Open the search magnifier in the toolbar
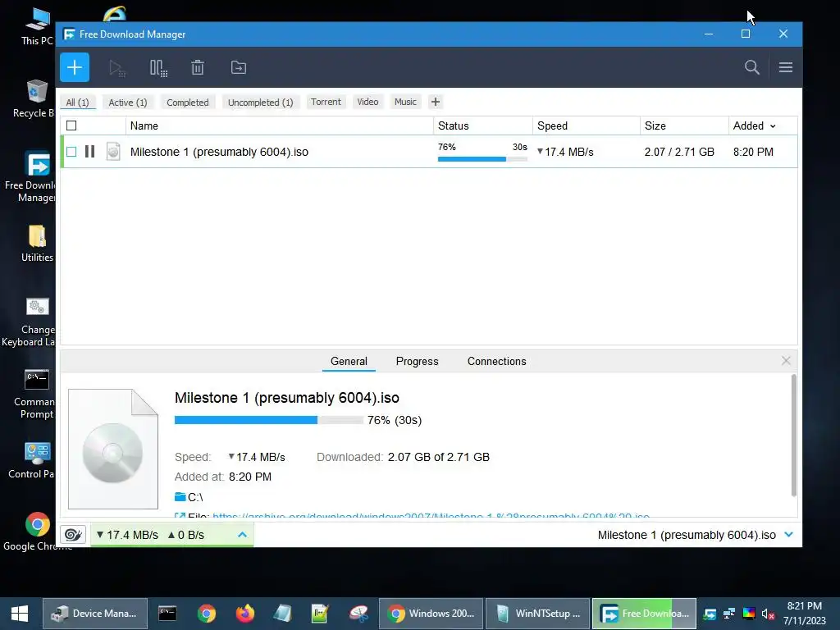 pyautogui.click(x=751, y=67)
